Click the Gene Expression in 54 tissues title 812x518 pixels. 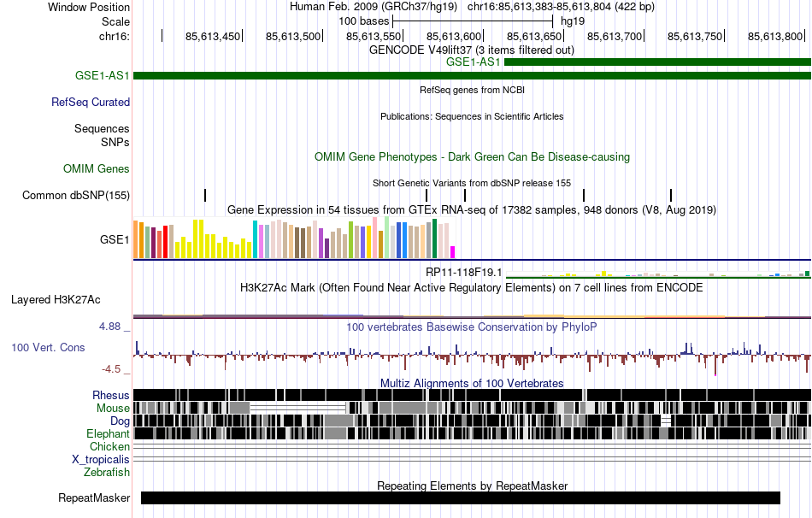tap(472, 209)
